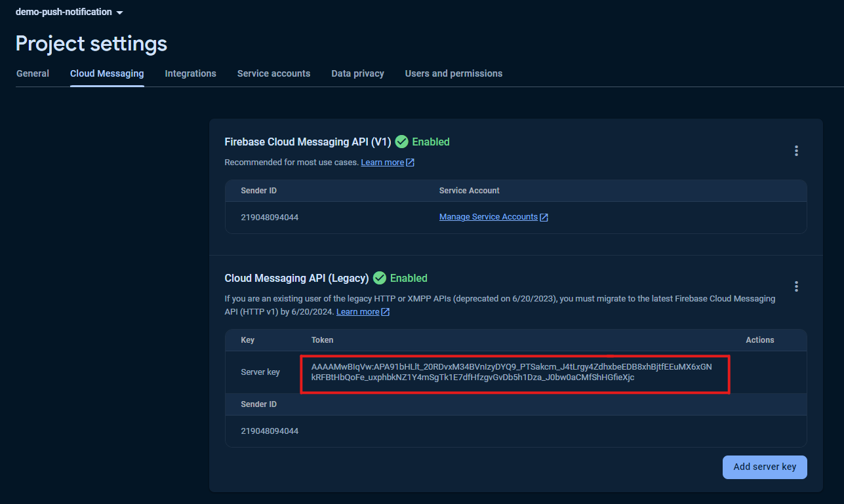
Task: Open the Data privacy tab
Action: click(357, 73)
